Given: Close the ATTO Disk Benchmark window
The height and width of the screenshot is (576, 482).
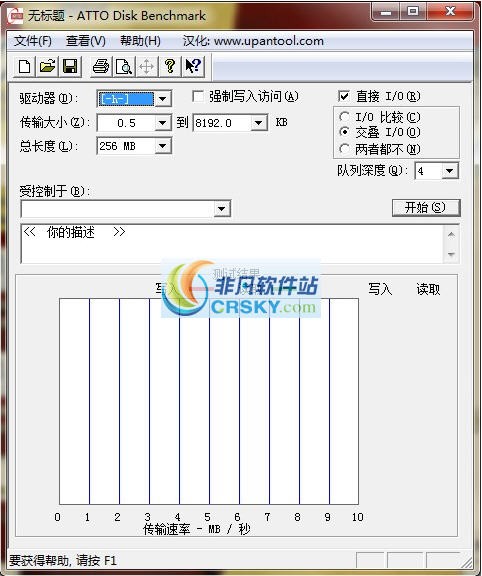Looking at the screenshot, I should [451, 12].
